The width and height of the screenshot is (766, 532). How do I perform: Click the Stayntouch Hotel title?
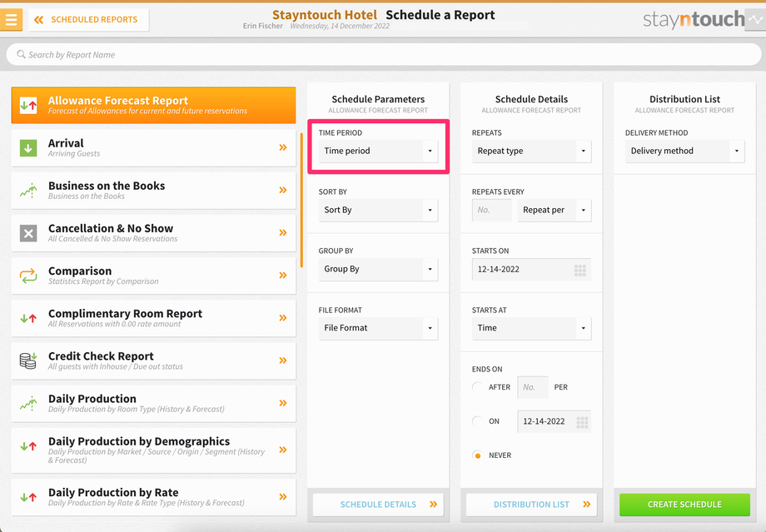(325, 15)
